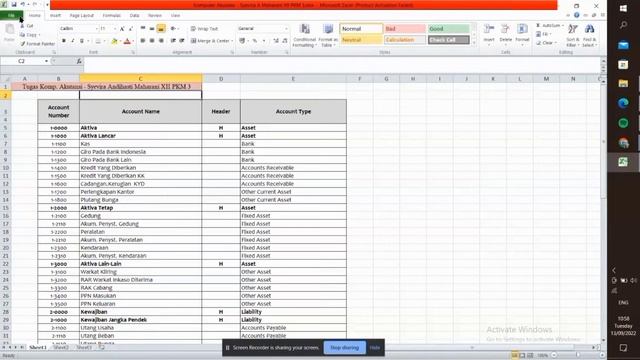640x360 pixels.
Task: Toggle bold formatting
Action: click(x=64, y=41)
